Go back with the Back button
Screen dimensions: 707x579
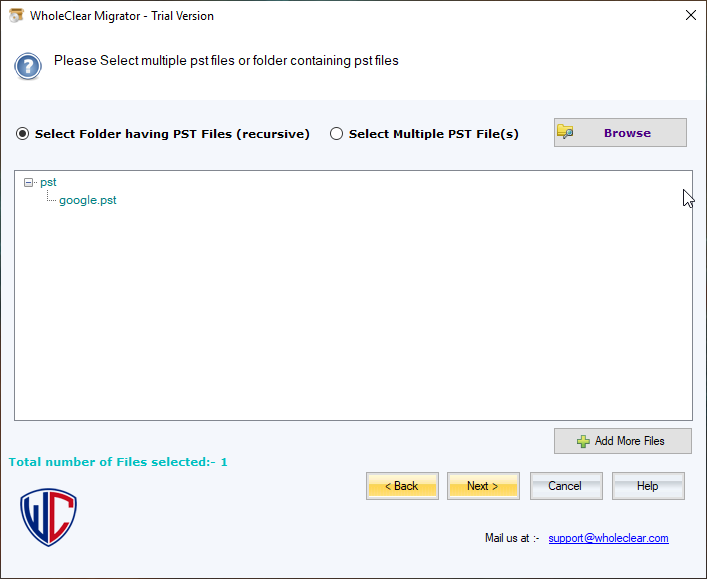coord(402,486)
